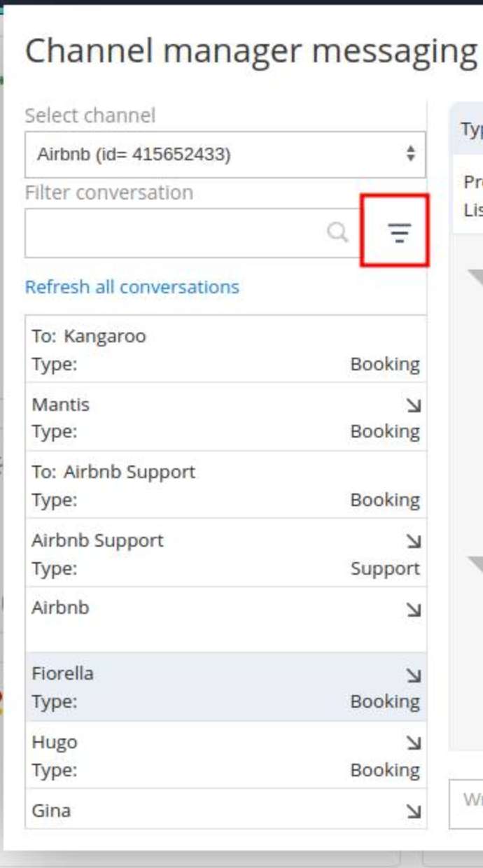
Task: Select the Airbnb Support type conversation
Action: point(225,553)
